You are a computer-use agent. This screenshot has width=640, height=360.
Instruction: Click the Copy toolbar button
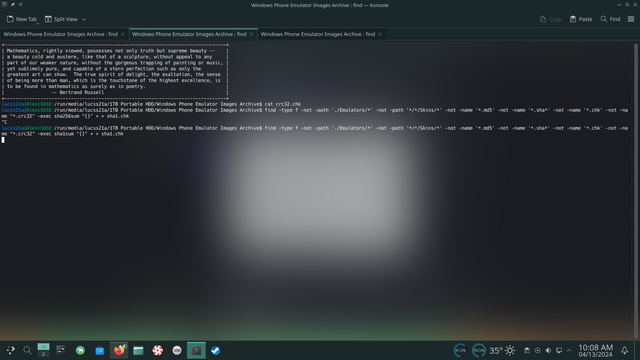[551, 19]
